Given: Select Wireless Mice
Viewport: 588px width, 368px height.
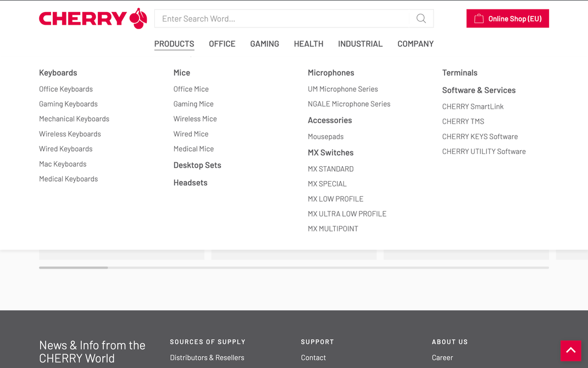Looking at the screenshot, I should pyautogui.click(x=195, y=119).
